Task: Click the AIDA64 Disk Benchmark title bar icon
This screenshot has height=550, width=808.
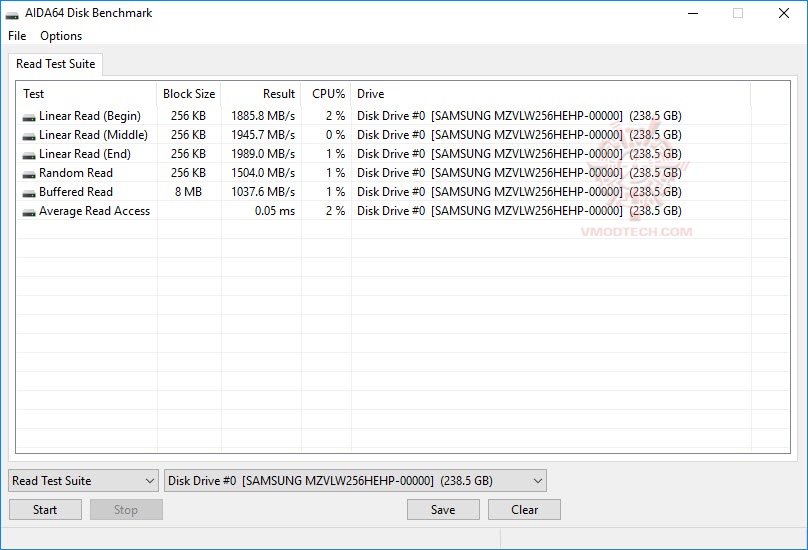Action: (x=12, y=14)
